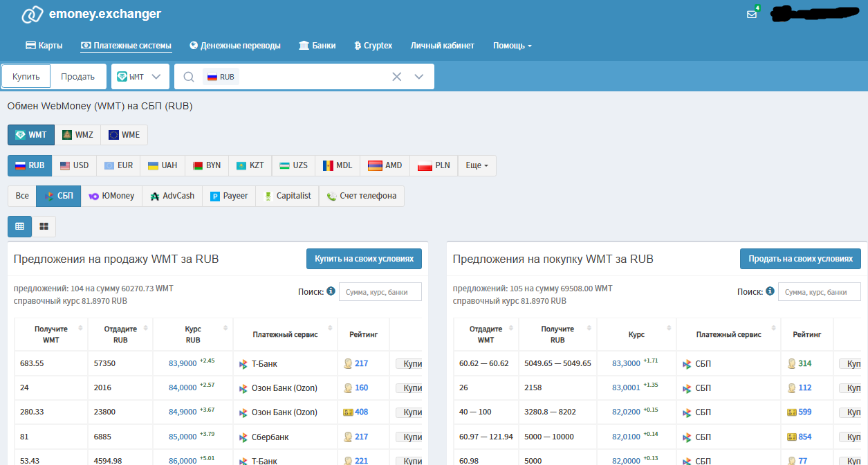Open the Помощь dropdown menu

(512, 46)
